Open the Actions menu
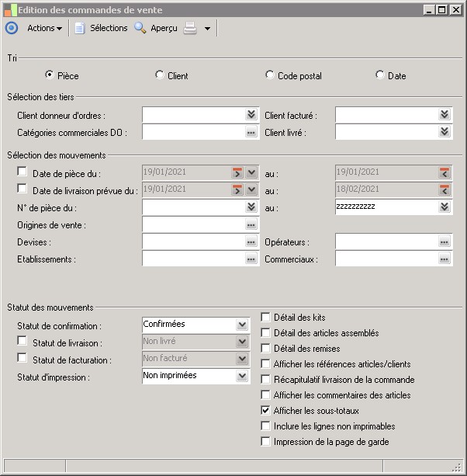Image resolution: width=467 pixels, height=476 pixels. click(x=44, y=28)
